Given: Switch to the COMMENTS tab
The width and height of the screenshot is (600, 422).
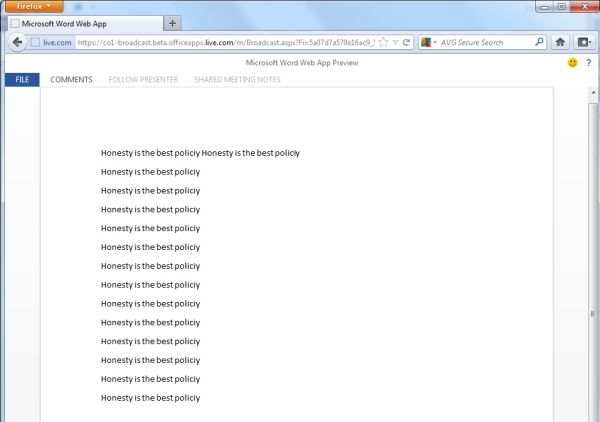Looking at the screenshot, I should 71,80.
